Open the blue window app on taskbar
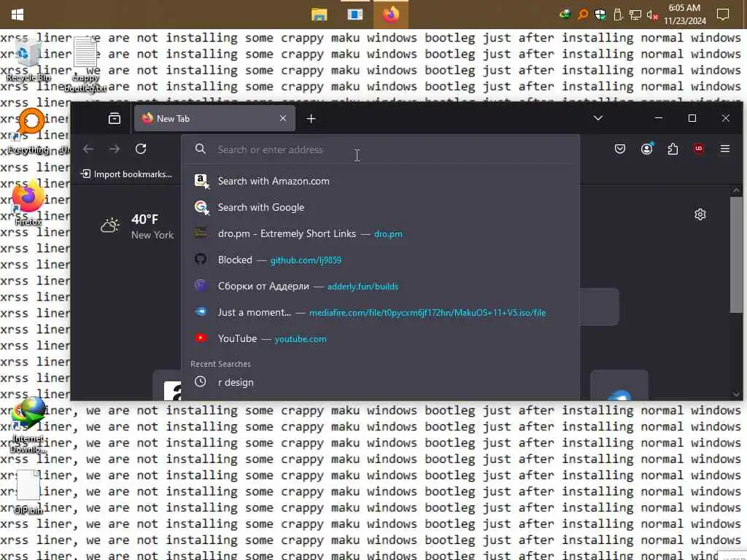Screen dimensions: 747x560 click(x=355, y=15)
